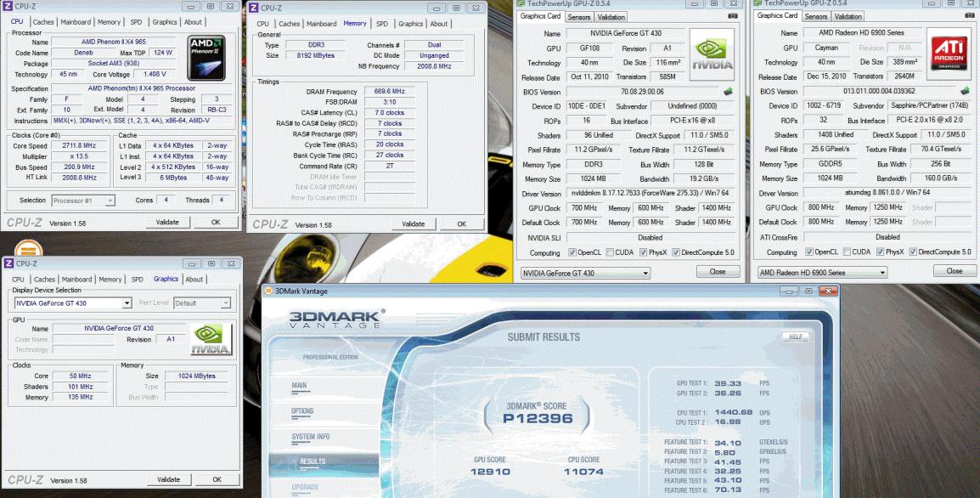Click Core Speed value 2711.8 MHz
This screenshot has height=498, width=980.
[x=80, y=145]
